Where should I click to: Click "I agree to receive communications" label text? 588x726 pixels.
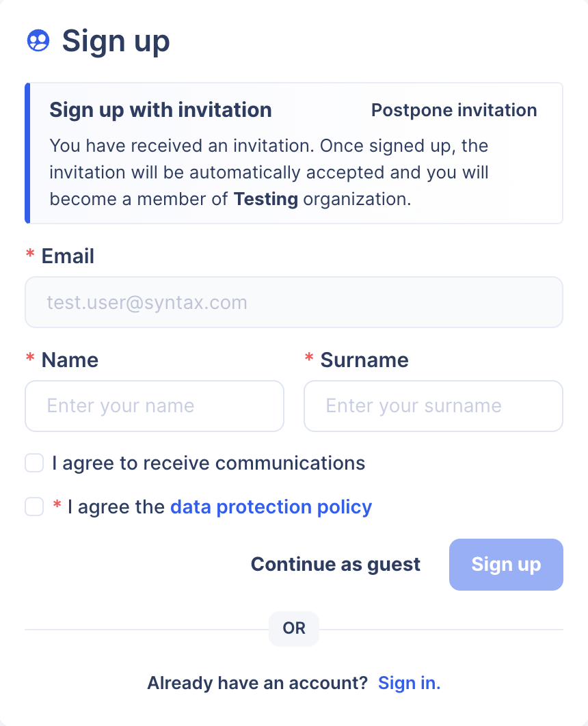209,463
